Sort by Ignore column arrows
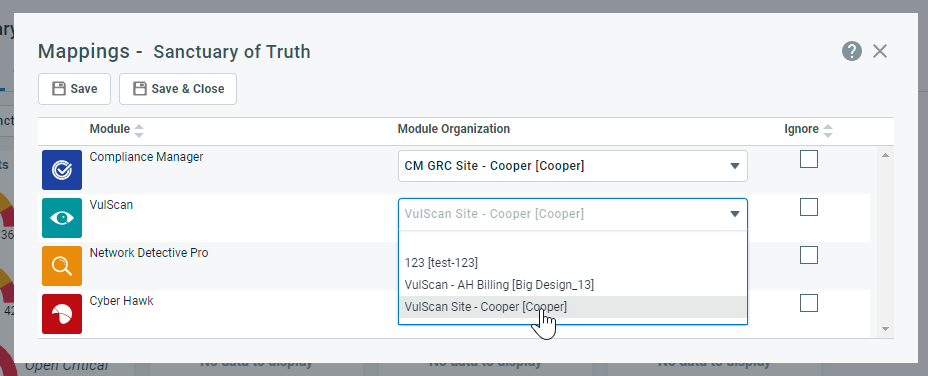 pyautogui.click(x=828, y=130)
